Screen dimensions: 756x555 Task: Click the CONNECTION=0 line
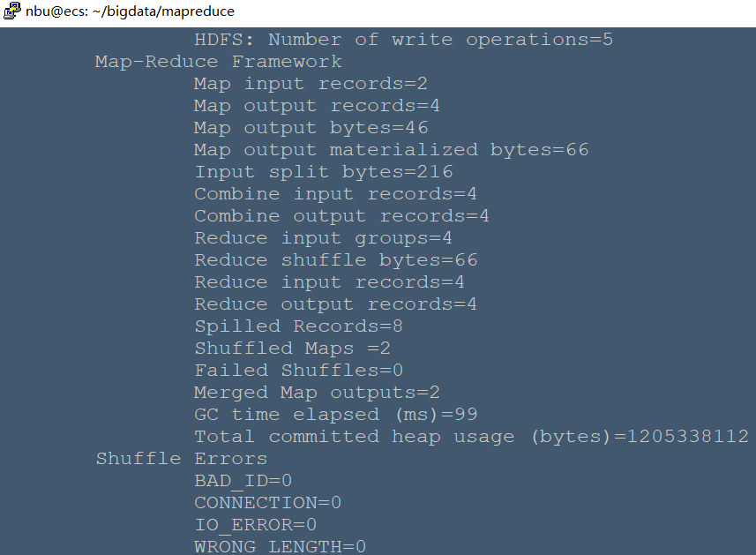tap(267, 503)
